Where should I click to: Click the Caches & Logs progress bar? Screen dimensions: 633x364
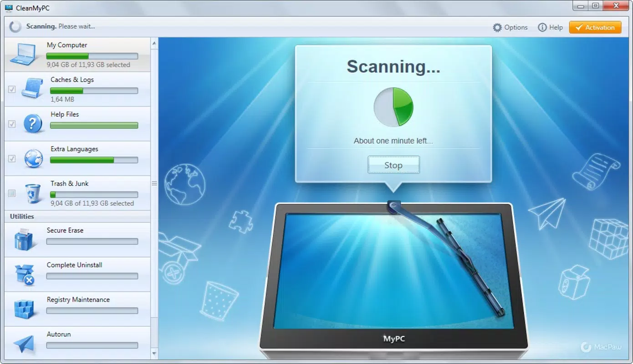pyautogui.click(x=94, y=91)
